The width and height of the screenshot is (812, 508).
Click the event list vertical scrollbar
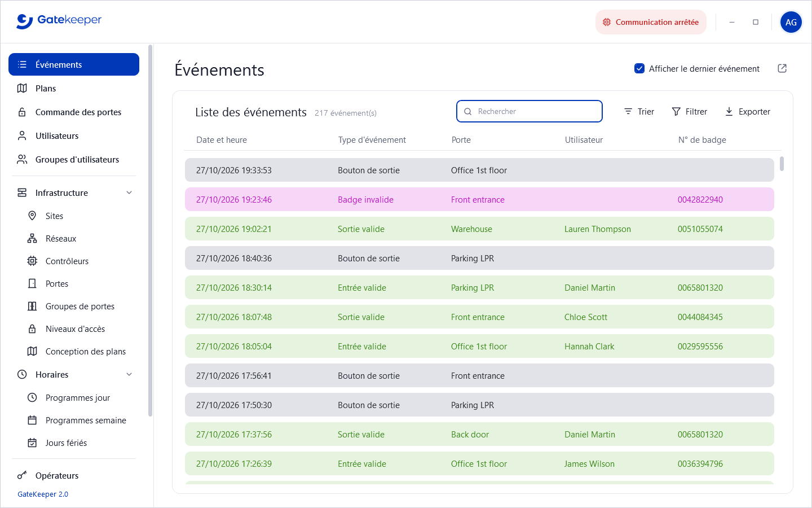coord(782,163)
